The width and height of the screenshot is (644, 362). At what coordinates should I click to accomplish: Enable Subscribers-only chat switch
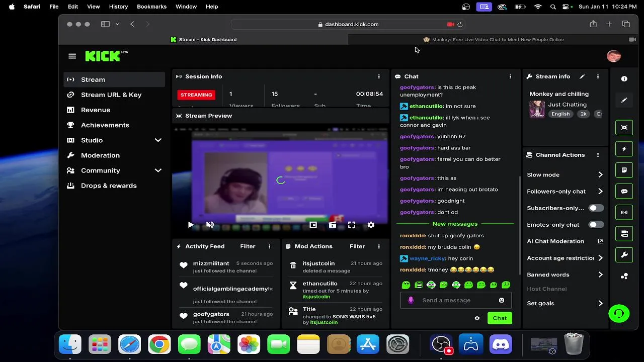pos(596,208)
